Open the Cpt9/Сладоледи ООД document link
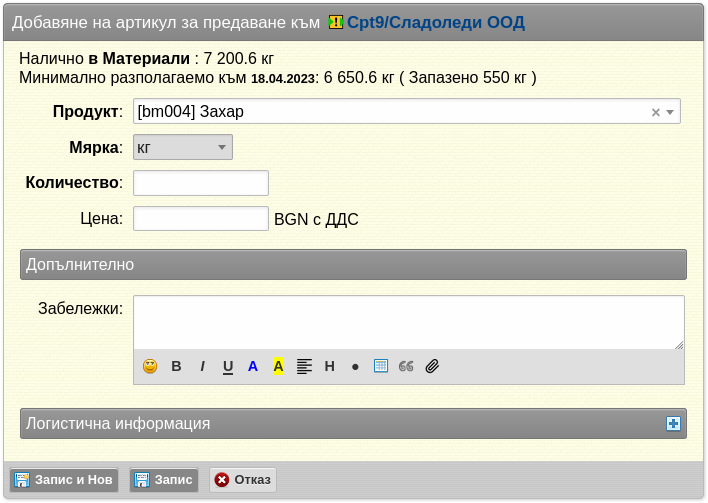Image resolution: width=708 pixels, height=503 pixels. pyautogui.click(x=435, y=22)
